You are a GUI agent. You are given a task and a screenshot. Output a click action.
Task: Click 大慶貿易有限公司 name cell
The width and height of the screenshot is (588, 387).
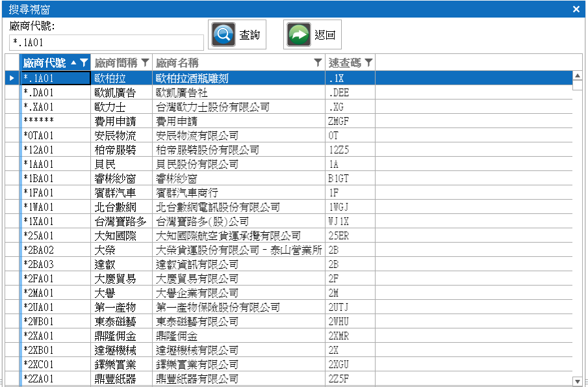(x=239, y=278)
